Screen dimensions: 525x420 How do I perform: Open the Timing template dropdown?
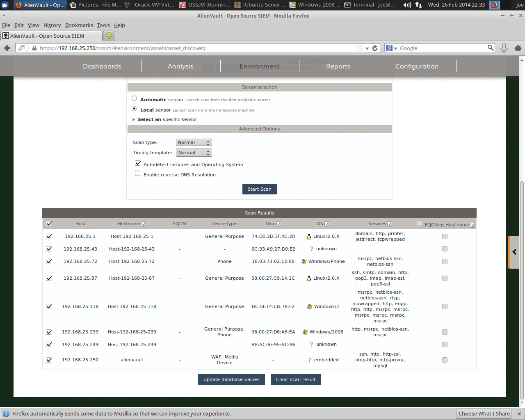click(194, 153)
